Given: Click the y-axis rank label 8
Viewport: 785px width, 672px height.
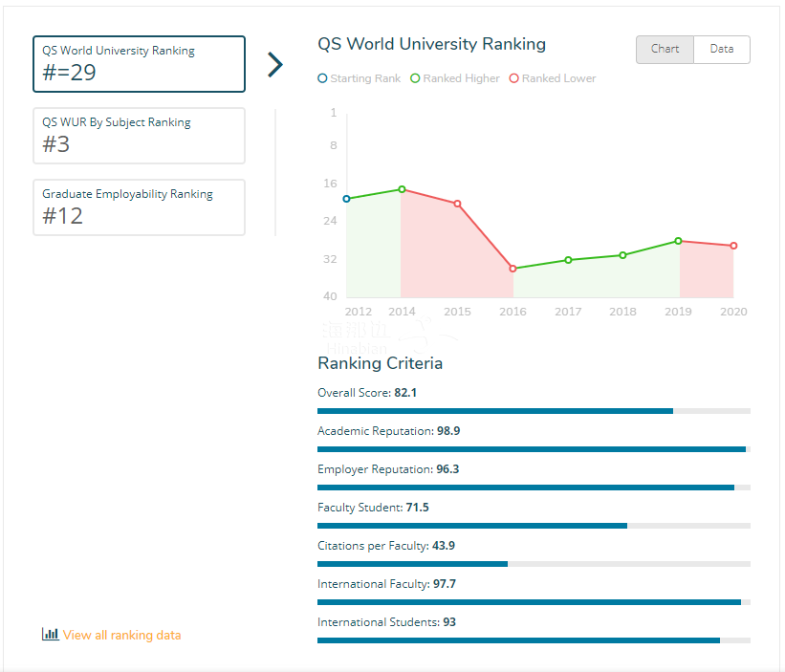Looking at the screenshot, I should pos(334,145).
